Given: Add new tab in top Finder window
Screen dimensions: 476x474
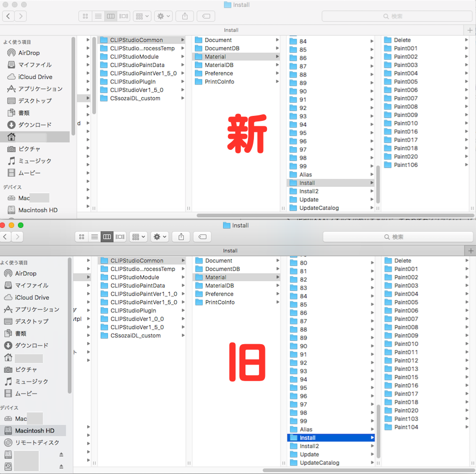Looking at the screenshot, I should pyautogui.click(x=470, y=30).
